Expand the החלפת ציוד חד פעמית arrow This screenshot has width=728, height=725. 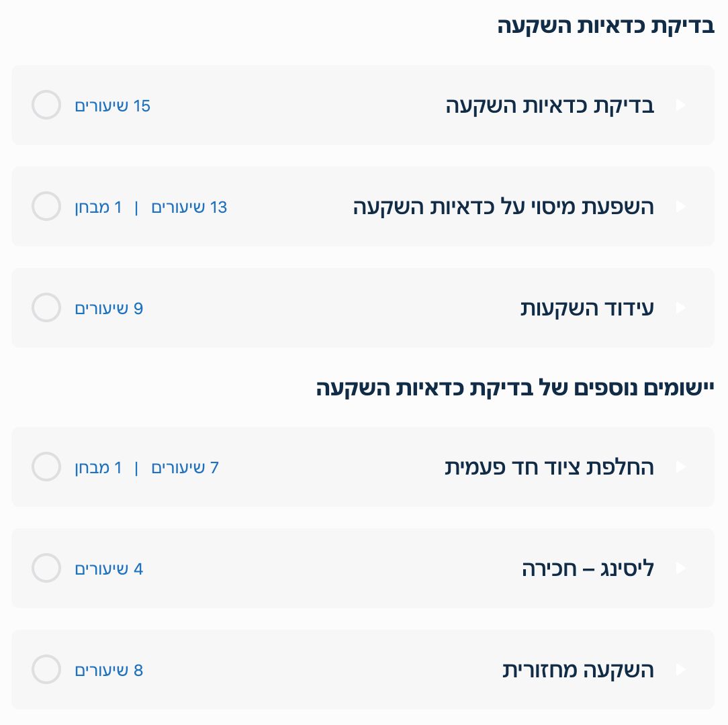pos(680,467)
